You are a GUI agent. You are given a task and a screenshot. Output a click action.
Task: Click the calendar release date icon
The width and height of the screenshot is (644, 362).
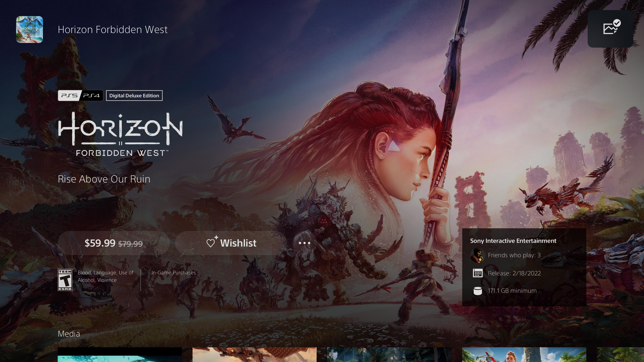(x=477, y=273)
